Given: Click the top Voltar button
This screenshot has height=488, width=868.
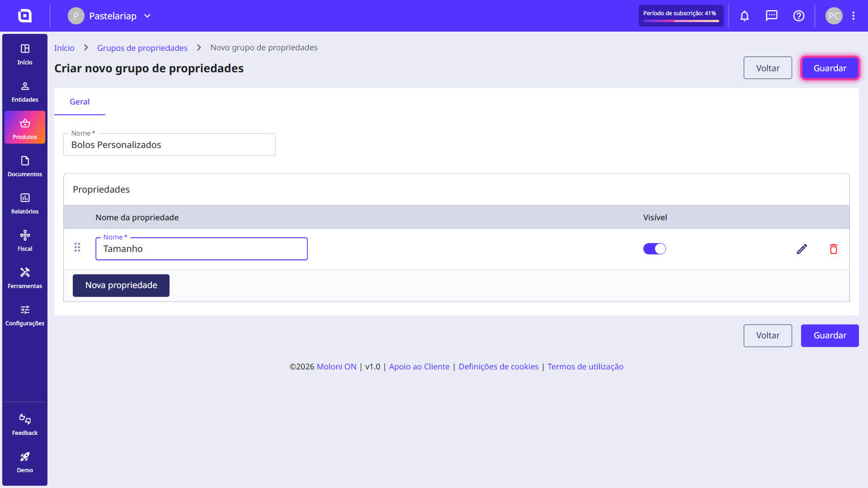Looking at the screenshot, I should click(768, 68).
